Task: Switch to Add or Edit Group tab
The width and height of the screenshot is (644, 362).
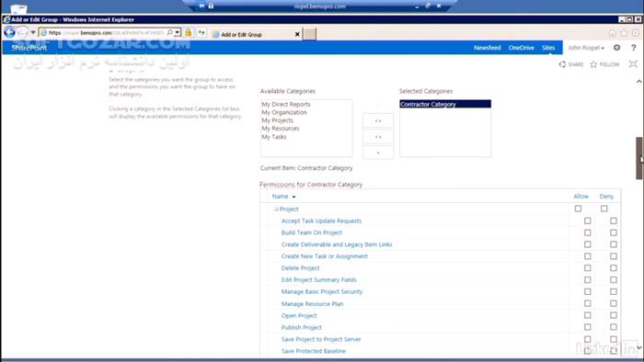Action: pyautogui.click(x=256, y=34)
